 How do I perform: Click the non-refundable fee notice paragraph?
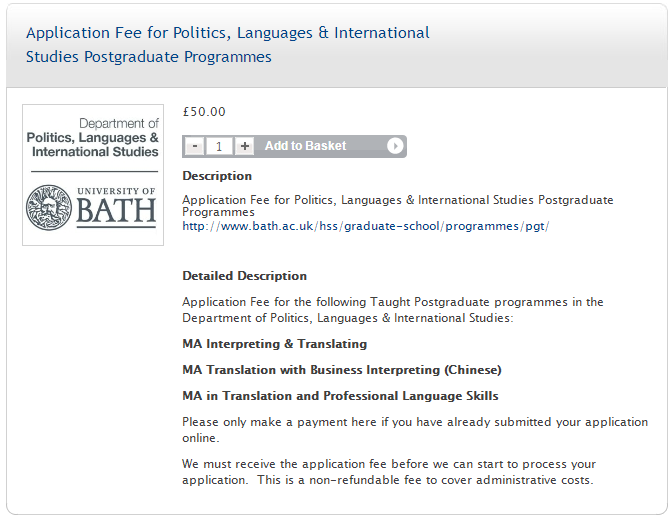click(389, 472)
